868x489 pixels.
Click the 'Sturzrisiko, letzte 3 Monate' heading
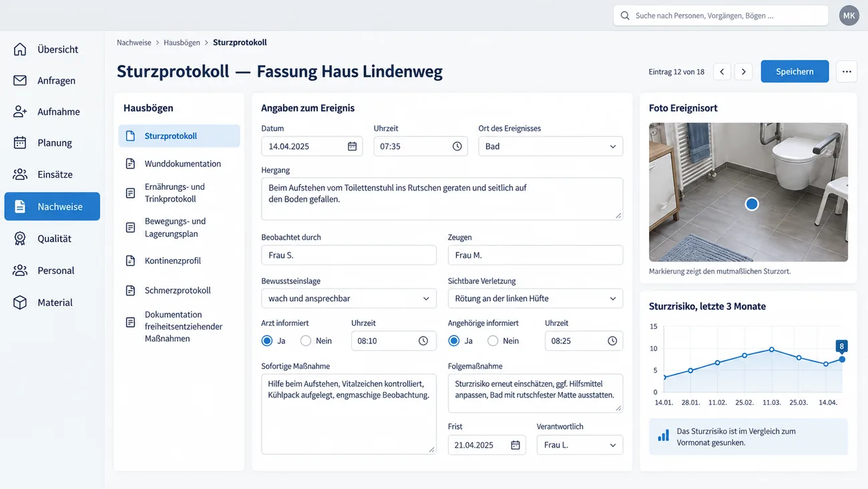[x=707, y=307]
